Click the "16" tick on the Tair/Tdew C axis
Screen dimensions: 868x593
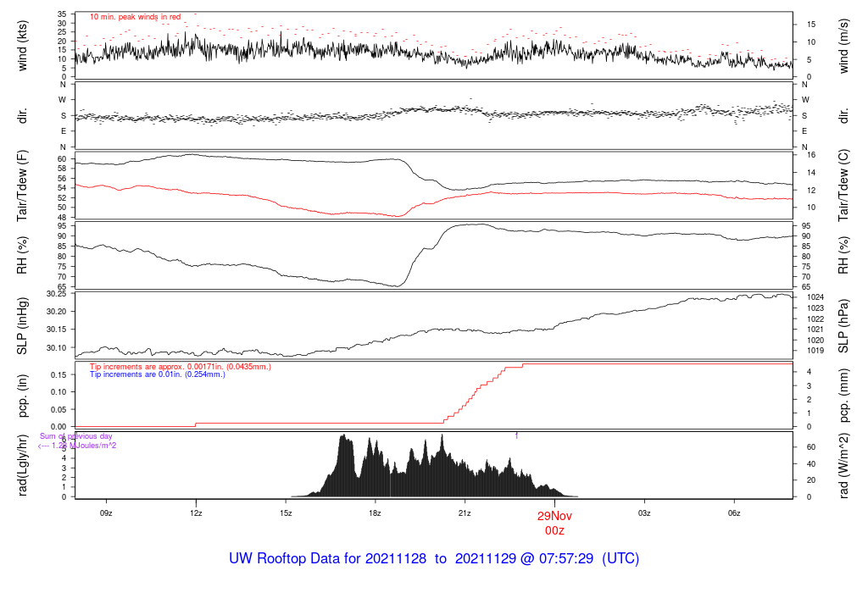point(811,155)
